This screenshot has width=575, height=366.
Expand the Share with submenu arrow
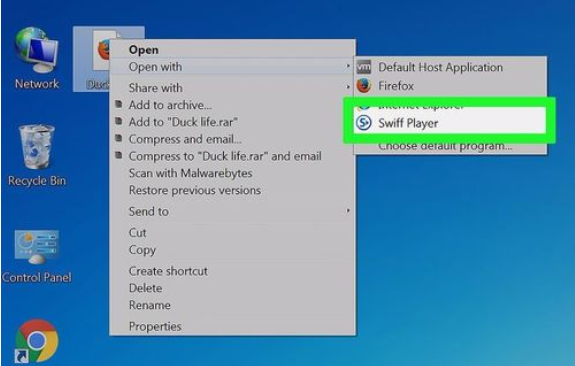347,87
